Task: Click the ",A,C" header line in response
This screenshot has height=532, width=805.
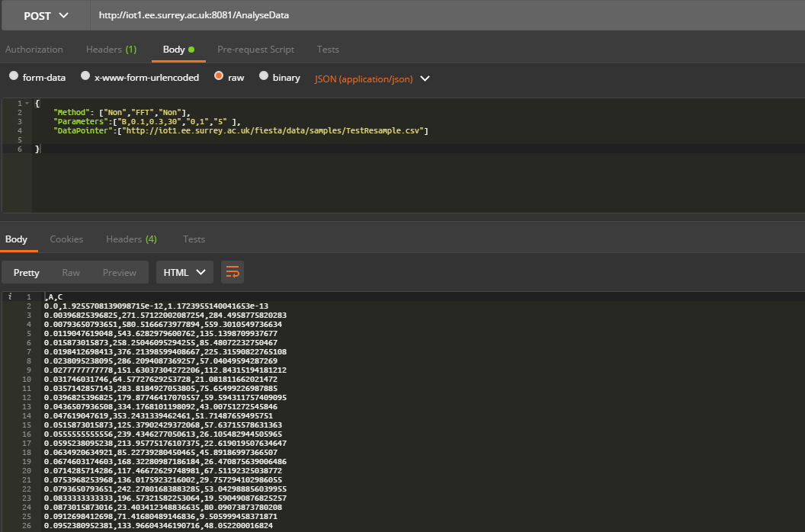Action: (x=53, y=296)
